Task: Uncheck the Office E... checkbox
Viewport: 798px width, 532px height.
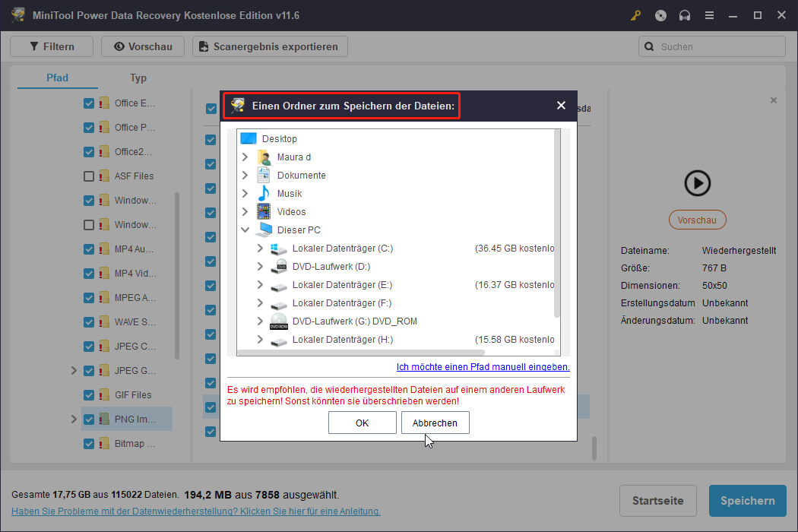Action: coord(89,103)
